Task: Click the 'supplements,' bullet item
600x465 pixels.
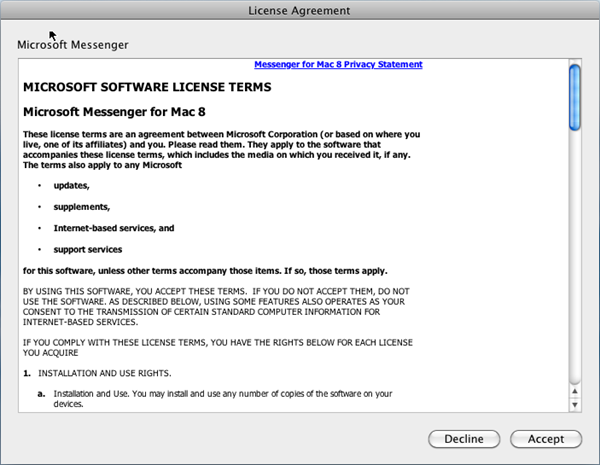Action: click(81, 207)
